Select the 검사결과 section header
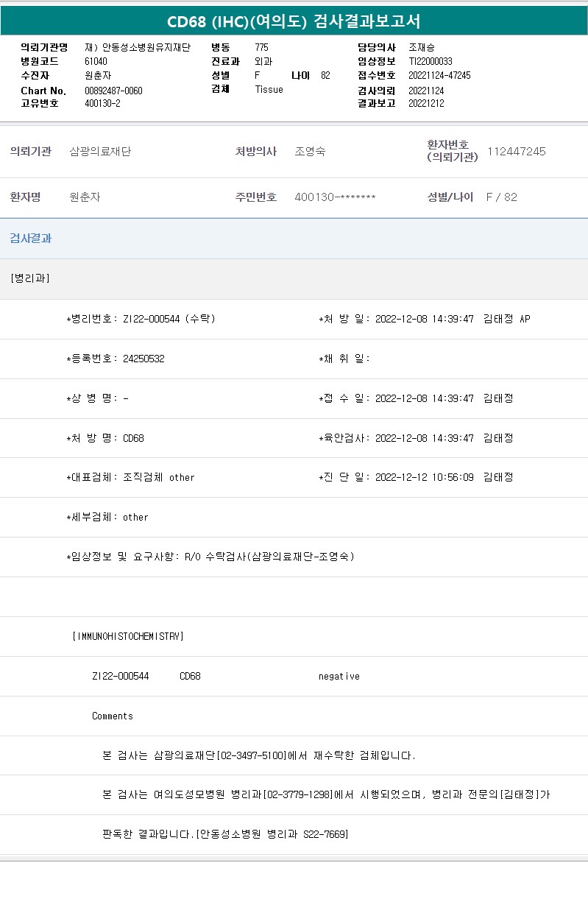The height and width of the screenshot is (899, 588). [31, 239]
